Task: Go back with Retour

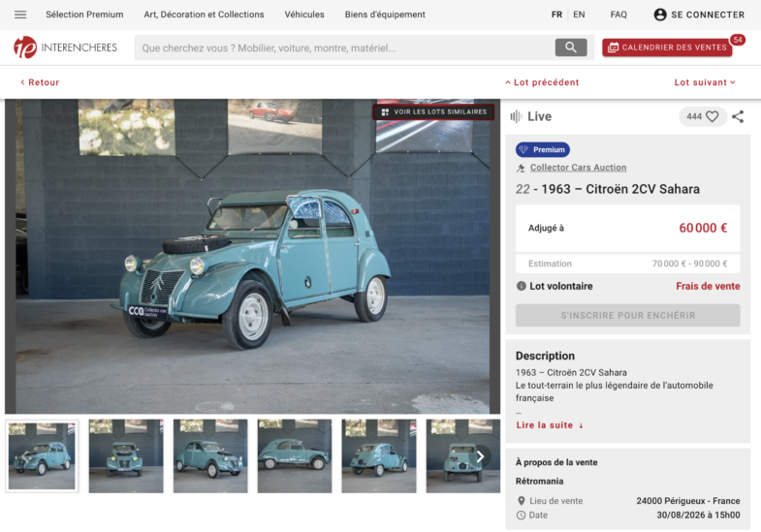Action: pos(40,82)
